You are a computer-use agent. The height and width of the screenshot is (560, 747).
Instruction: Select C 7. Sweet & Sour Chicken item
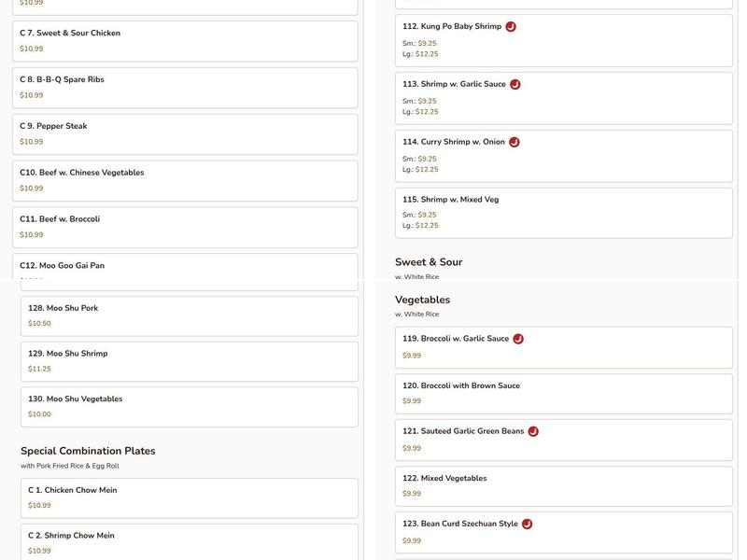[185, 41]
